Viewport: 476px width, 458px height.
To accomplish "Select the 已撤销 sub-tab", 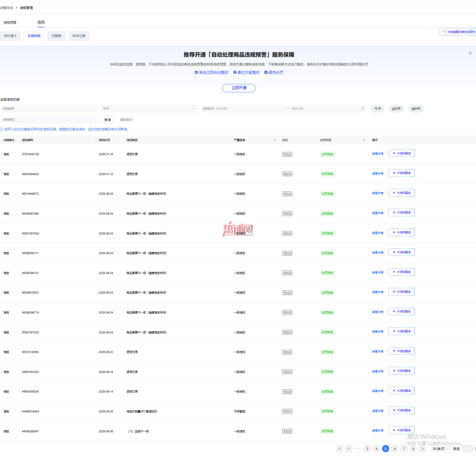I will (x=56, y=36).
